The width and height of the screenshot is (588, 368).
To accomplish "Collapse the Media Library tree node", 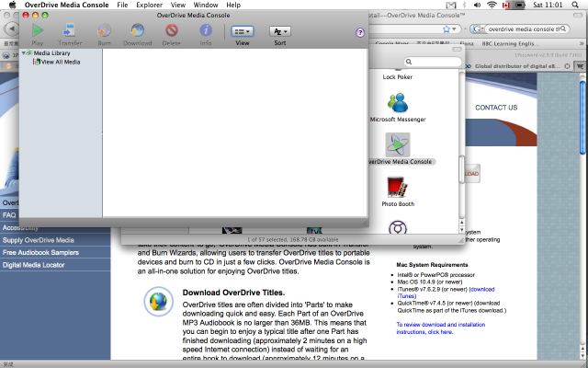I will click(x=23, y=53).
